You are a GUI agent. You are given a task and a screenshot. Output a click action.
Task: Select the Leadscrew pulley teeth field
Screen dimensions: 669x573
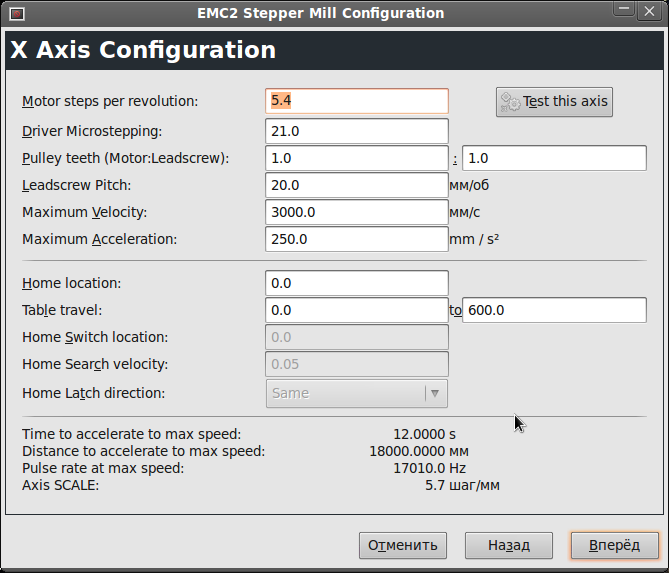tap(554, 158)
